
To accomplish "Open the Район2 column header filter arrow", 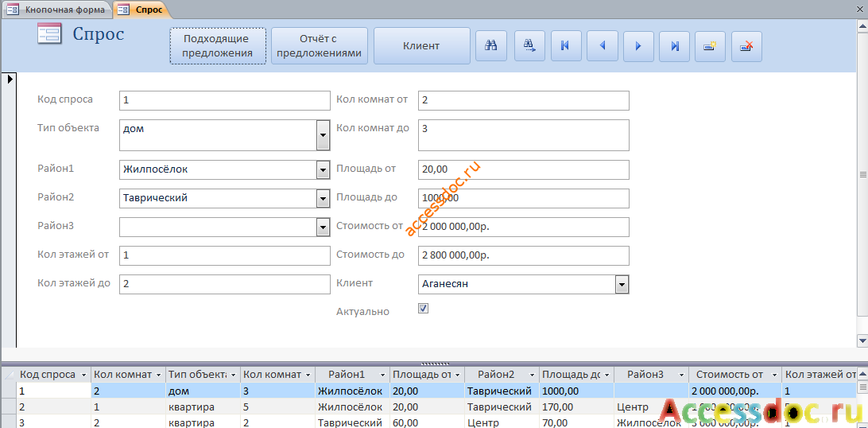I will click(x=533, y=375).
